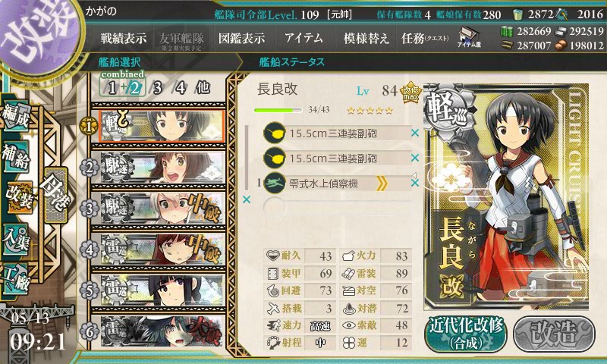Remove all equipment with the left X

pos(246,199)
